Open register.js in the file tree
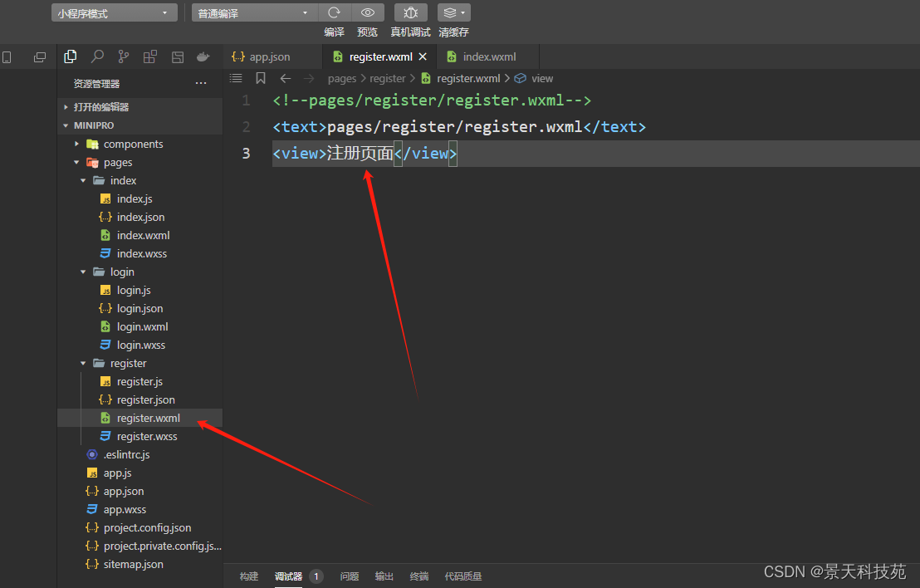 pyautogui.click(x=140, y=381)
